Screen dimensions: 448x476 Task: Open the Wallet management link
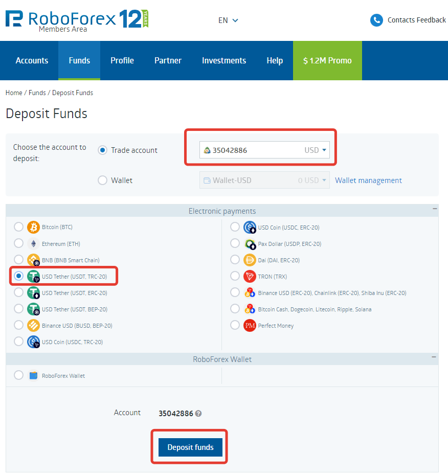pos(368,180)
